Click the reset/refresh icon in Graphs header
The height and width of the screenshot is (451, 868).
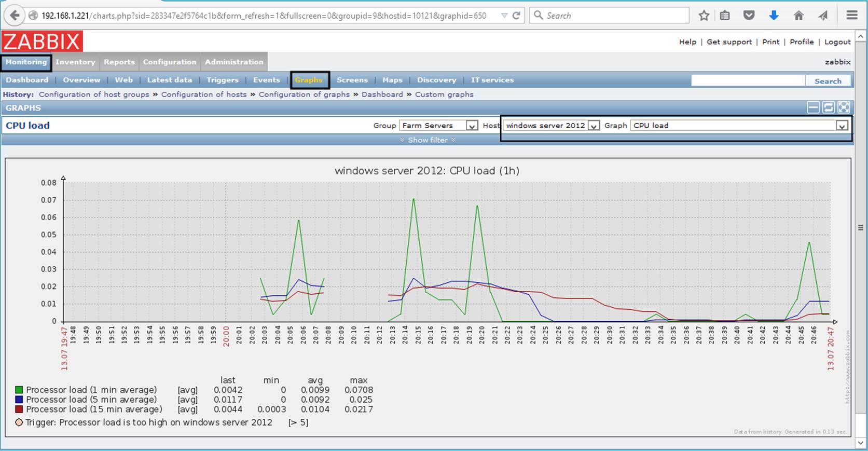829,107
